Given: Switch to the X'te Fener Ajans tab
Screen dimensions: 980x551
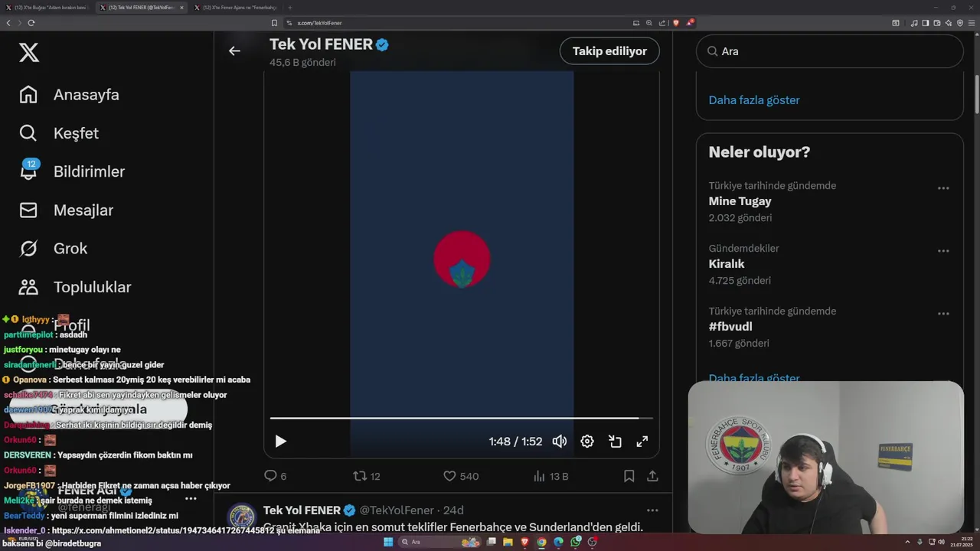Looking at the screenshot, I should (x=235, y=8).
